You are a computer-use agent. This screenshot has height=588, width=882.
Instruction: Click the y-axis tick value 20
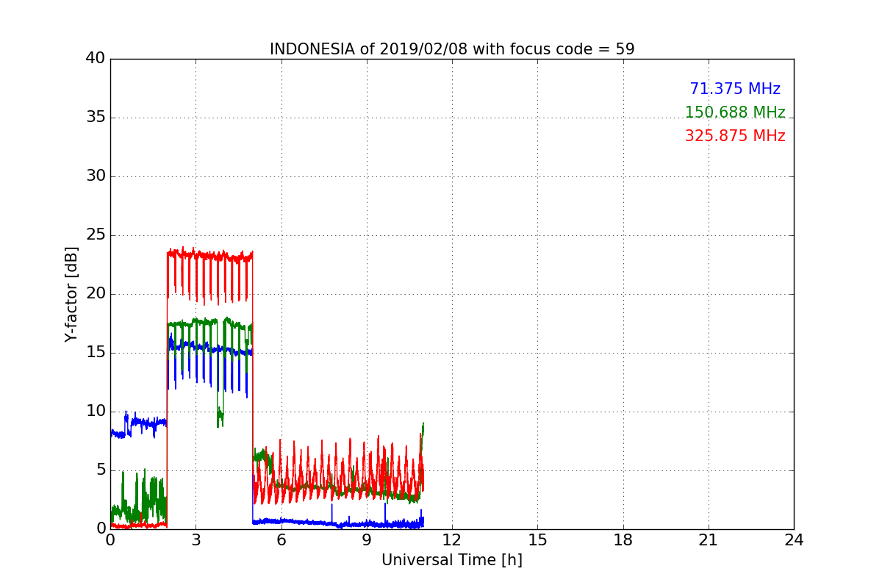coord(96,294)
